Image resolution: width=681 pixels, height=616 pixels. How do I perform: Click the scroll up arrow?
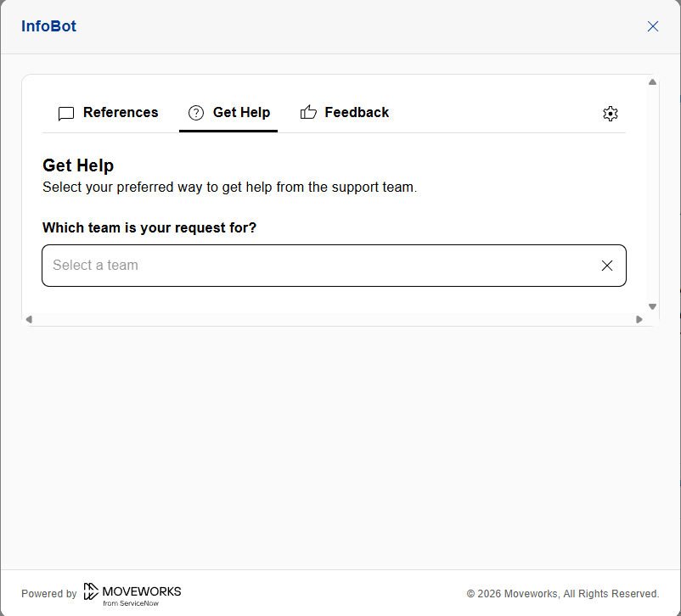tap(653, 82)
